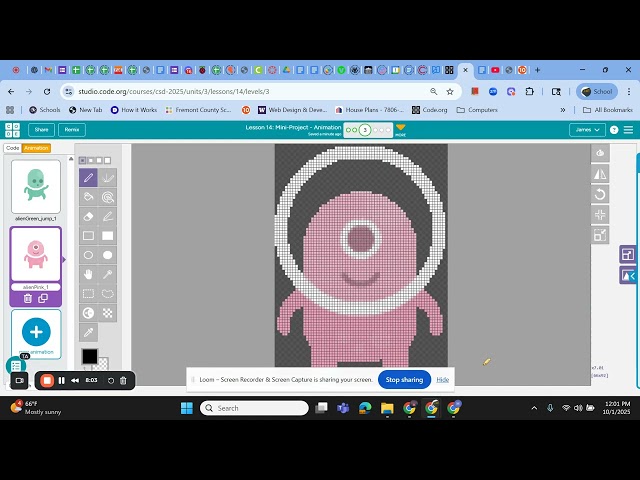The image size is (640, 480).
Task: Choose the second pen size square
Action: [91, 160]
